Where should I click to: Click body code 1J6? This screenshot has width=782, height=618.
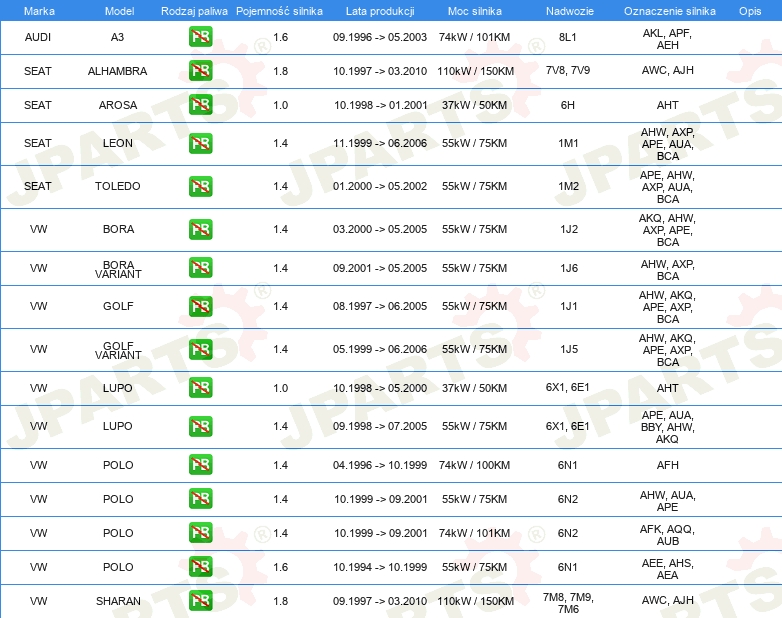[569, 268]
